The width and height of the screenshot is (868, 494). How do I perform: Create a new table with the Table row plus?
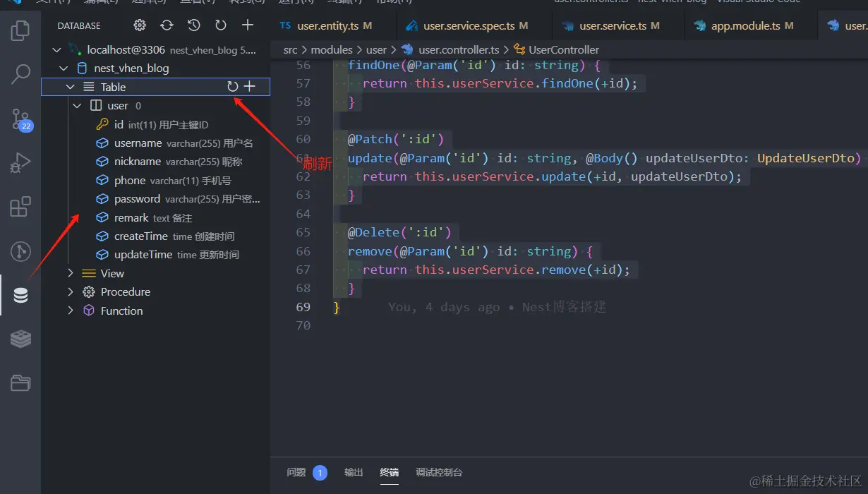coord(249,87)
